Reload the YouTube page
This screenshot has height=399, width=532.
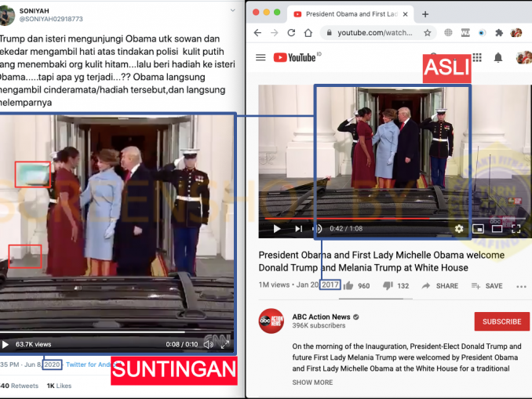tap(291, 33)
